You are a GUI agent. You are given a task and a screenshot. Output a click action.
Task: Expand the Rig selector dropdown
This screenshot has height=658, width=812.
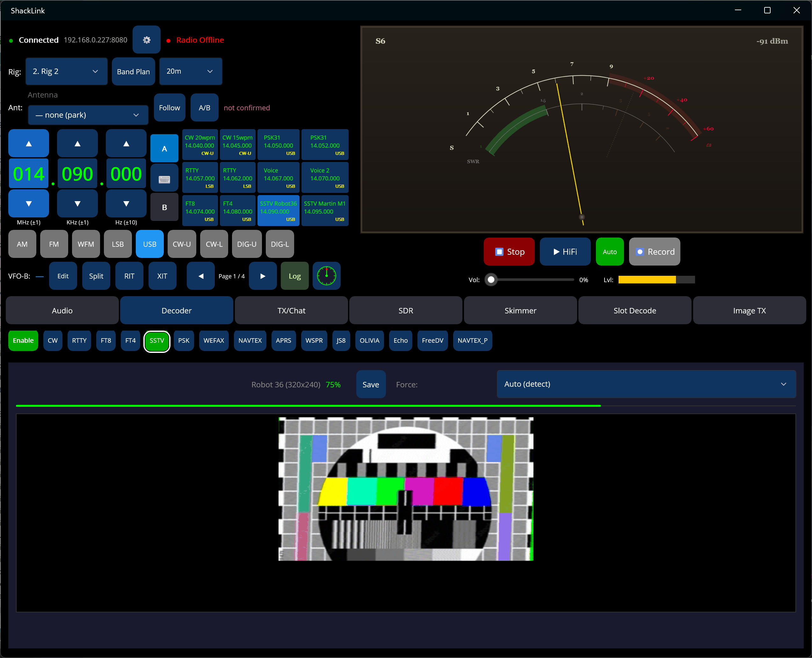tap(67, 71)
